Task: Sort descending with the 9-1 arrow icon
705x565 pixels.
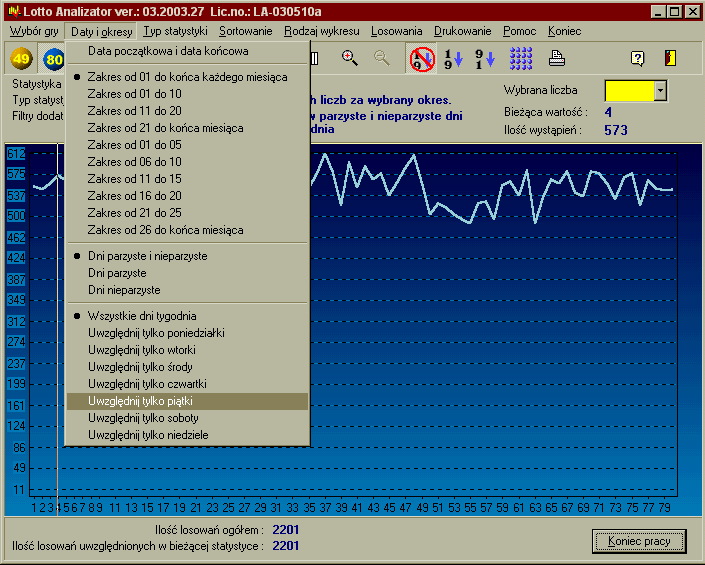Action: click(485, 58)
